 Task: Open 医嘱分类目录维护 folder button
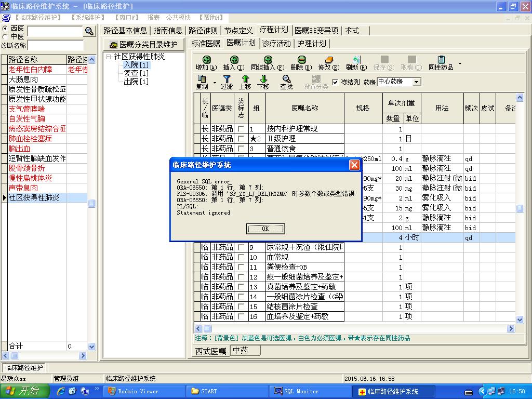pos(143,45)
